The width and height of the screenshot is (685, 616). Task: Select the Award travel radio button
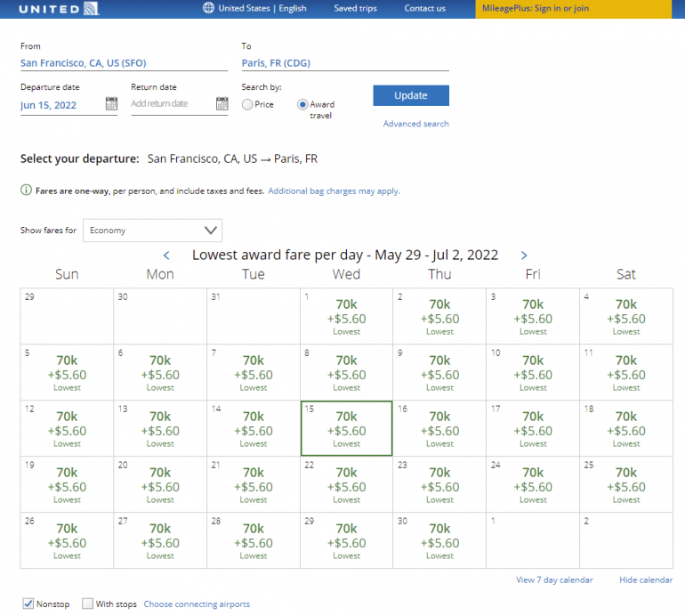tap(302, 104)
